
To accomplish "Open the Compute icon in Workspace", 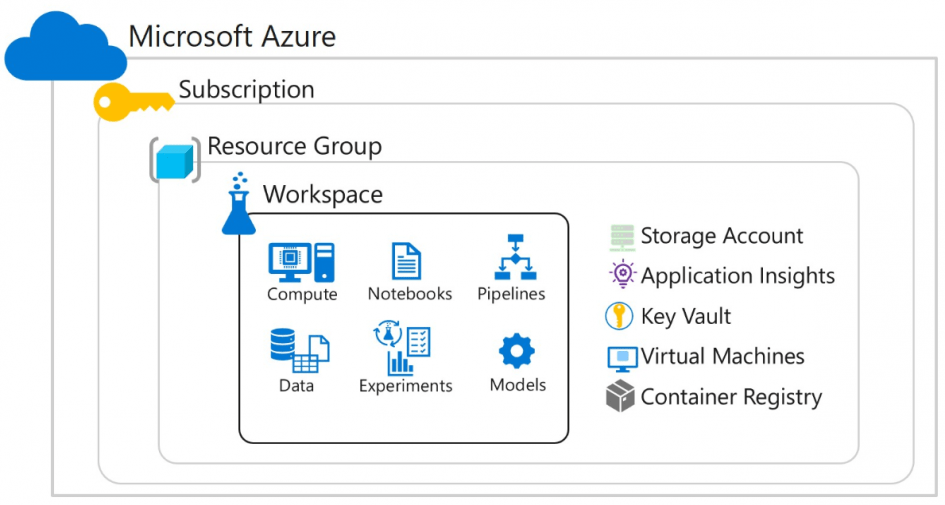I will pos(301,262).
